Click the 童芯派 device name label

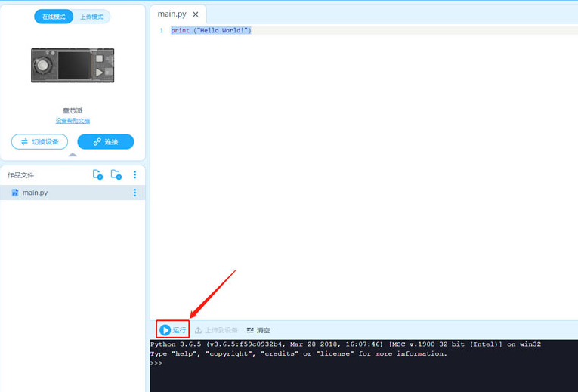[73, 110]
